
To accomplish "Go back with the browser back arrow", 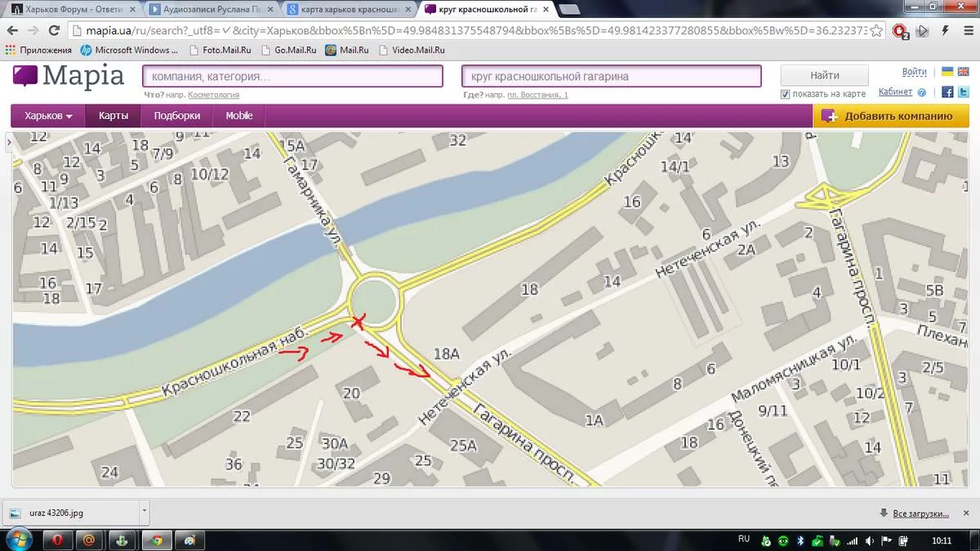I will pyautogui.click(x=12, y=31).
